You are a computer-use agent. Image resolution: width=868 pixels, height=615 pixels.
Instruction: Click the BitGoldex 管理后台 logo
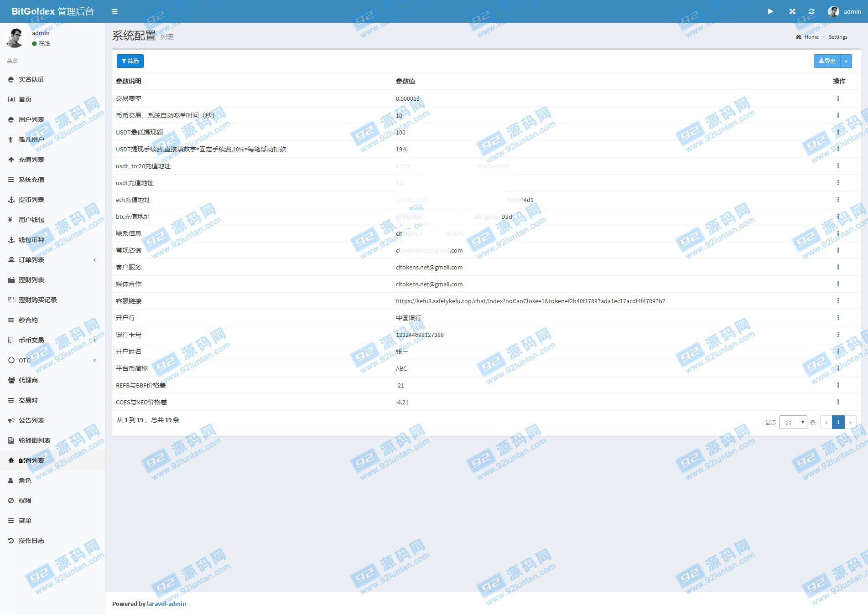[x=52, y=11]
